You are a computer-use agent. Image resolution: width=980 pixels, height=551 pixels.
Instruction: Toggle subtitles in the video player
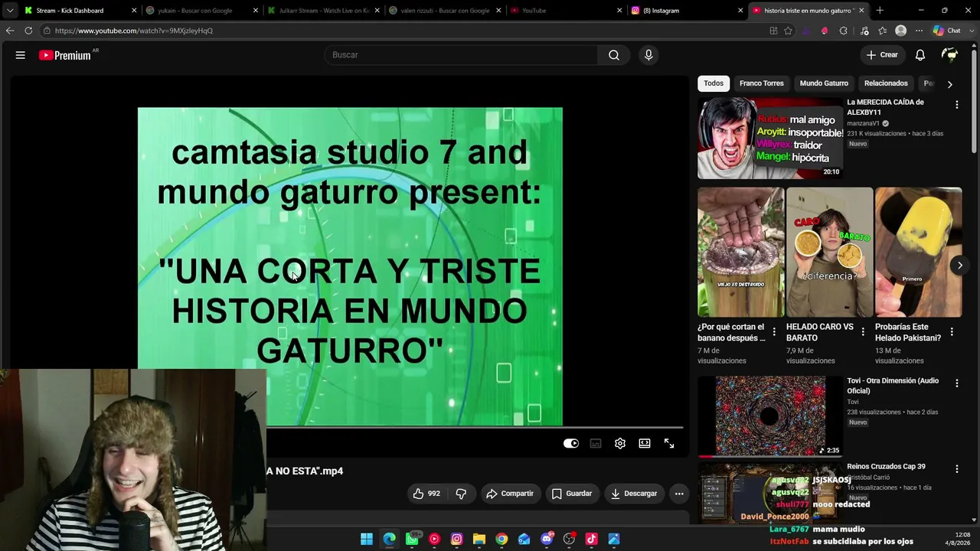[596, 443]
